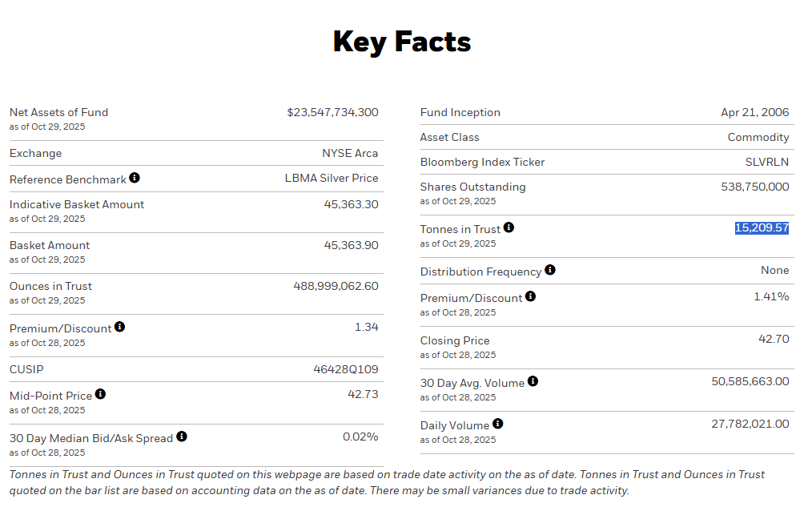Click the Mid-Point Price info icon
Screen dimensions: 812x511
coord(100,394)
